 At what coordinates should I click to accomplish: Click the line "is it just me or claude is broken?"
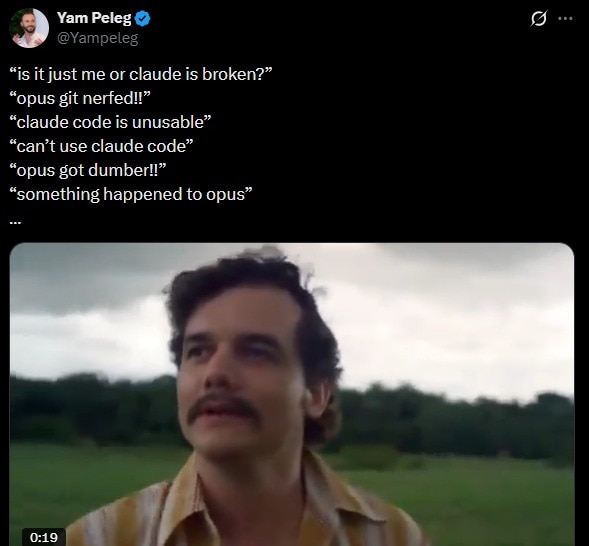pos(140,74)
